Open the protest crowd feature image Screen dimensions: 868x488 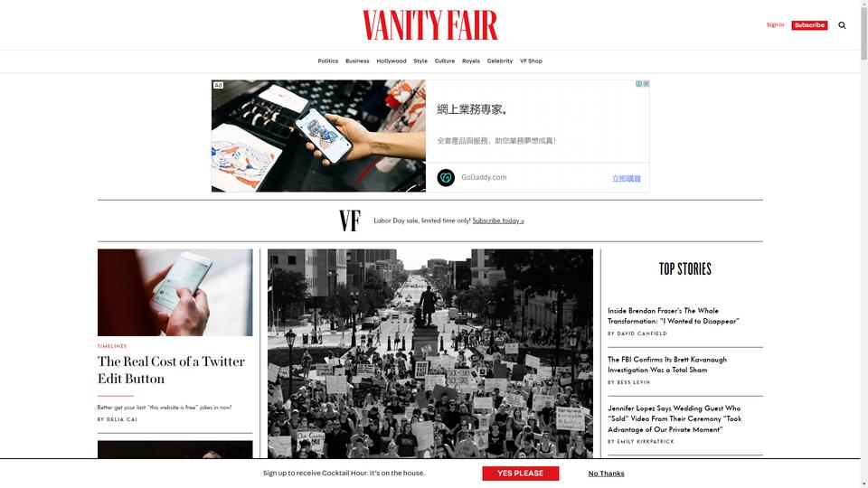point(430,353)
